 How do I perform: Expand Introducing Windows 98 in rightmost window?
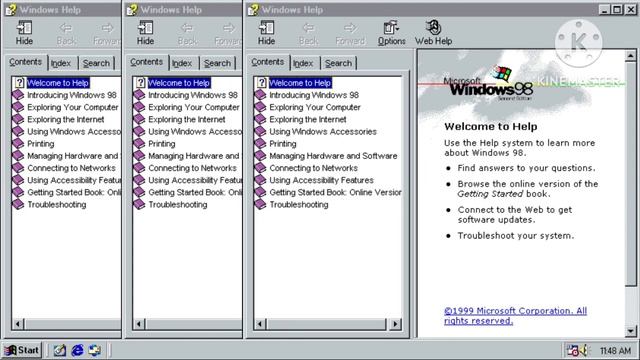click(x=314, y=95)
